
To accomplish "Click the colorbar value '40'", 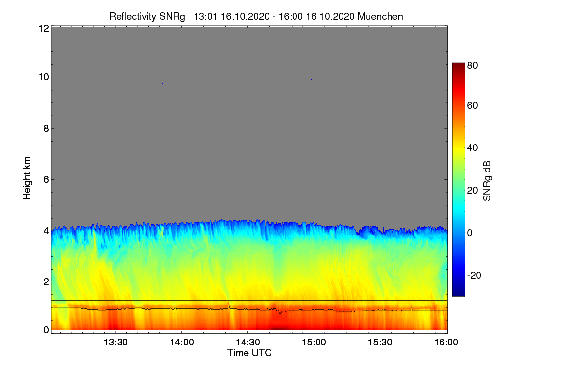I will (x=473, y=148).
